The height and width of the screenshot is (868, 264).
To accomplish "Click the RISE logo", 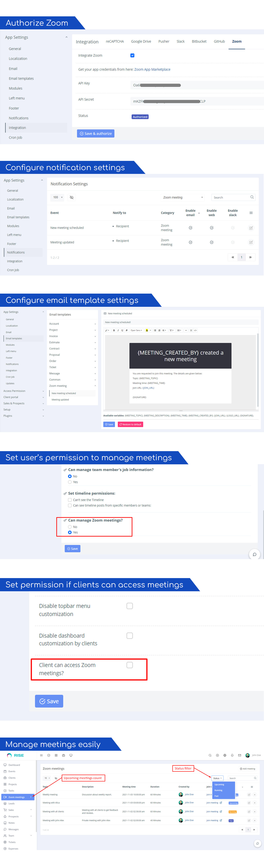I will coord(15,755).
